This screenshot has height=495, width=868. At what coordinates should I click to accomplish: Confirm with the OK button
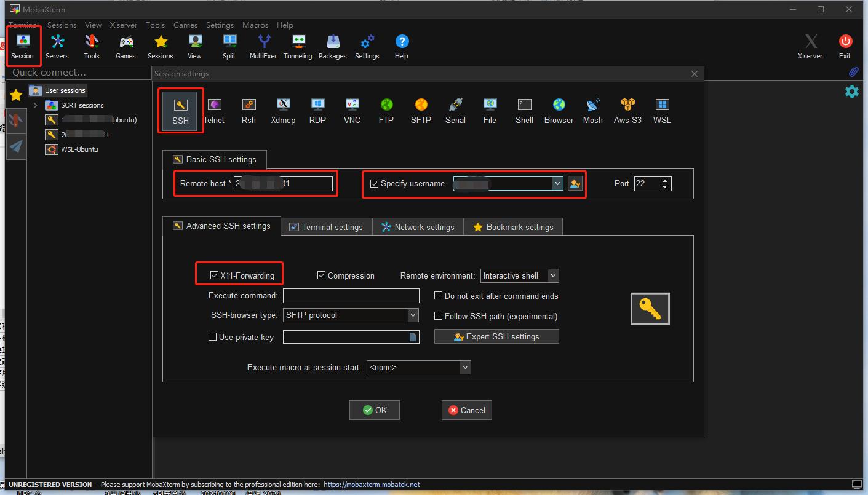pyautogui.click(x=375, y=410)
